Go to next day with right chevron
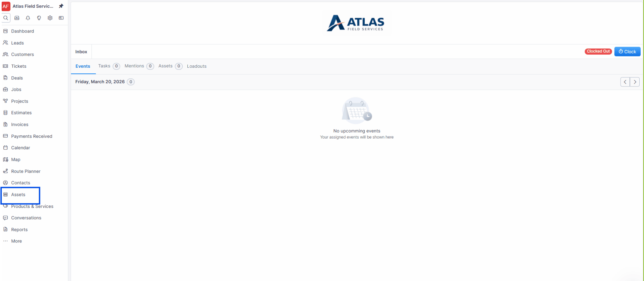The width and height of the screenshot is (644, 281). (635, 82)
